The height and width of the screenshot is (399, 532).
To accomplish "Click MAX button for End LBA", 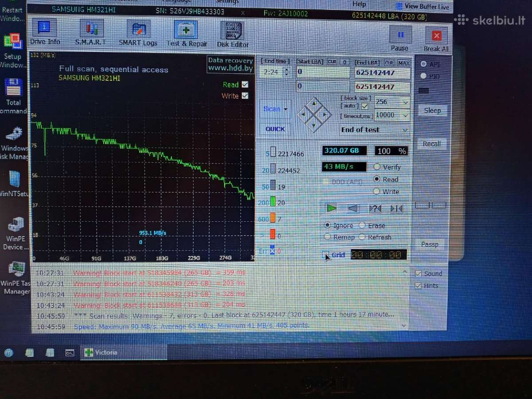I will tap(403, 63).
